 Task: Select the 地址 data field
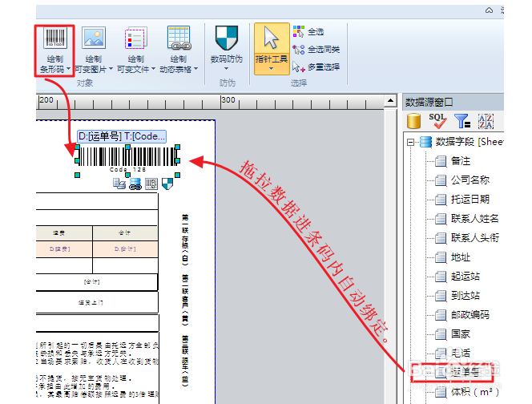[x=461, y=257]
